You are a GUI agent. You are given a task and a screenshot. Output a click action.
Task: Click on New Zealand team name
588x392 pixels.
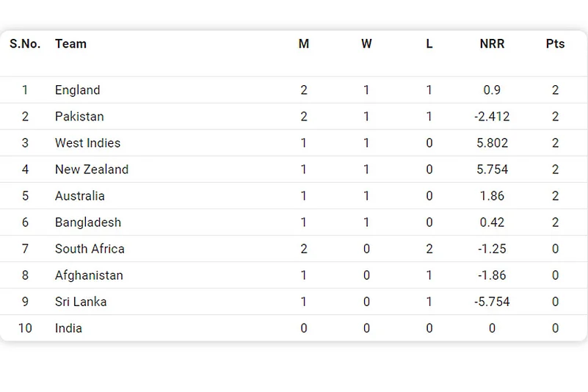pos(92,170)
